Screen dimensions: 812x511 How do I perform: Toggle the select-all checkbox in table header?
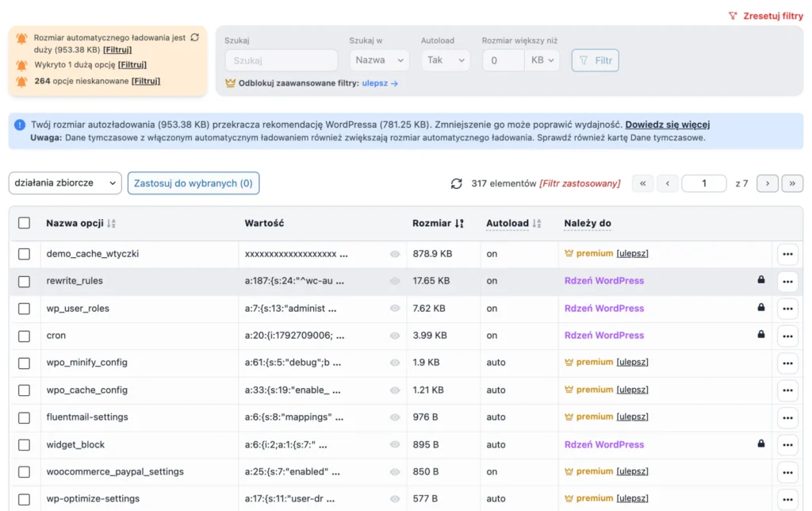coord(25,223)
